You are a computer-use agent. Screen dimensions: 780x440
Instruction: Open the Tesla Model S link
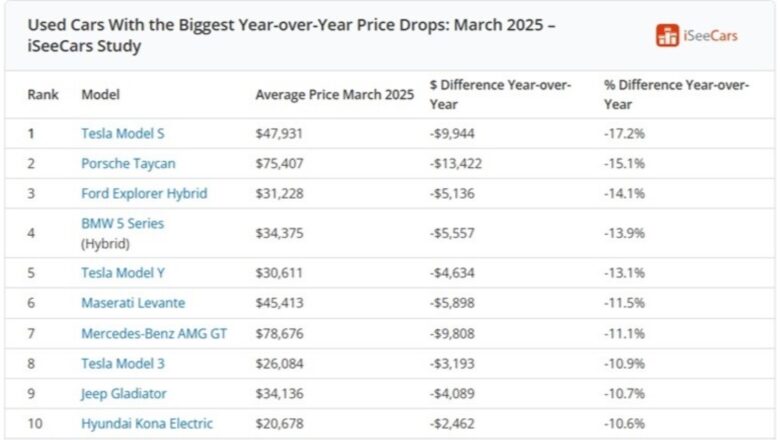click(x=124, y=133)
